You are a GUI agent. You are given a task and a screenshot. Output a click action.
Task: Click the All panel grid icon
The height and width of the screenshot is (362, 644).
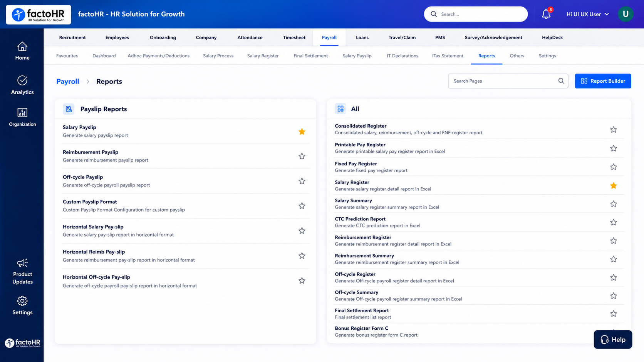click(x=340, y=109)
